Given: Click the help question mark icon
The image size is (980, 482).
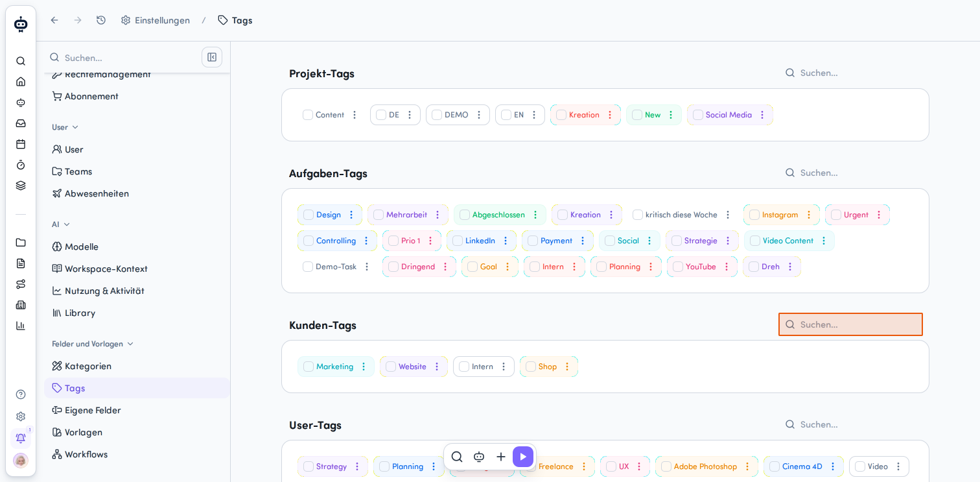Looking at the screenshot, I should 21,394.
